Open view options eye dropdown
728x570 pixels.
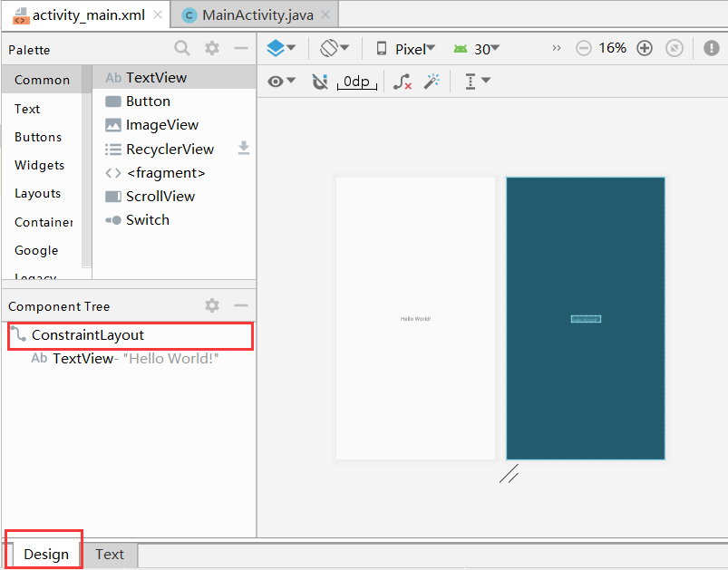[x=281, y=82]
